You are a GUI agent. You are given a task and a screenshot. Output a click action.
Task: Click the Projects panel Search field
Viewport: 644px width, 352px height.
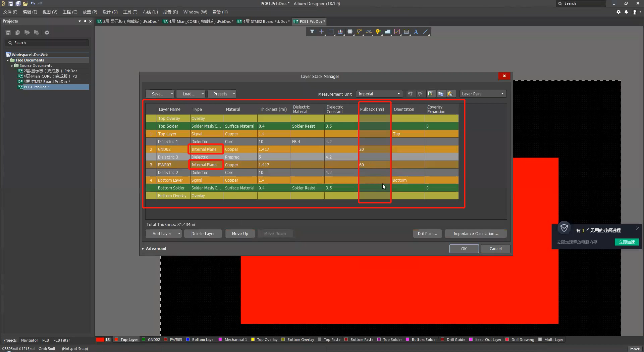pos(47,43)
